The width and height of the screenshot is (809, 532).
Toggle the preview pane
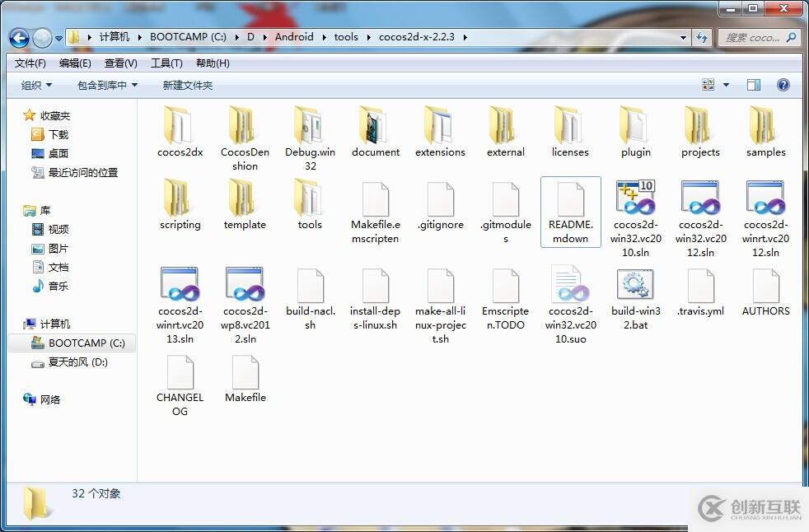[x=754, y=85]
